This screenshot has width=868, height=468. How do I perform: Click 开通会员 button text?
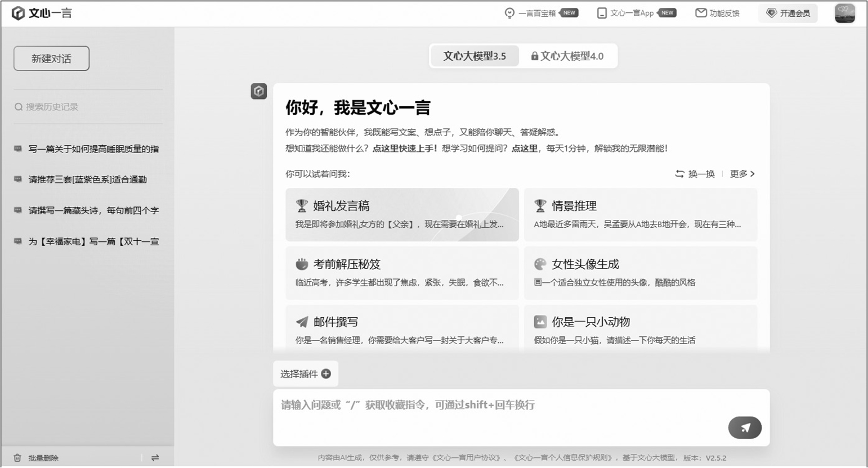click(x=795, y=13)
